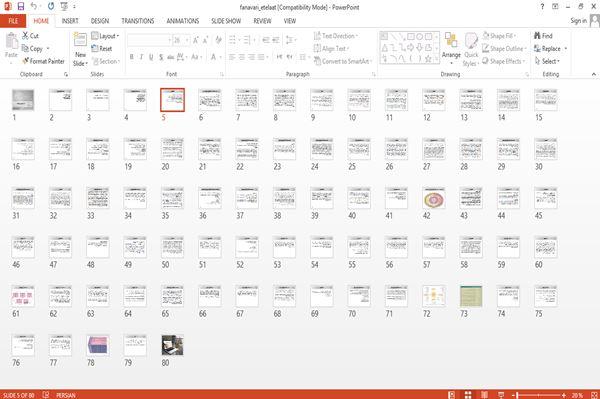Select slide 42 thumbnail
600x399 pixels.
tap(434, 199)
